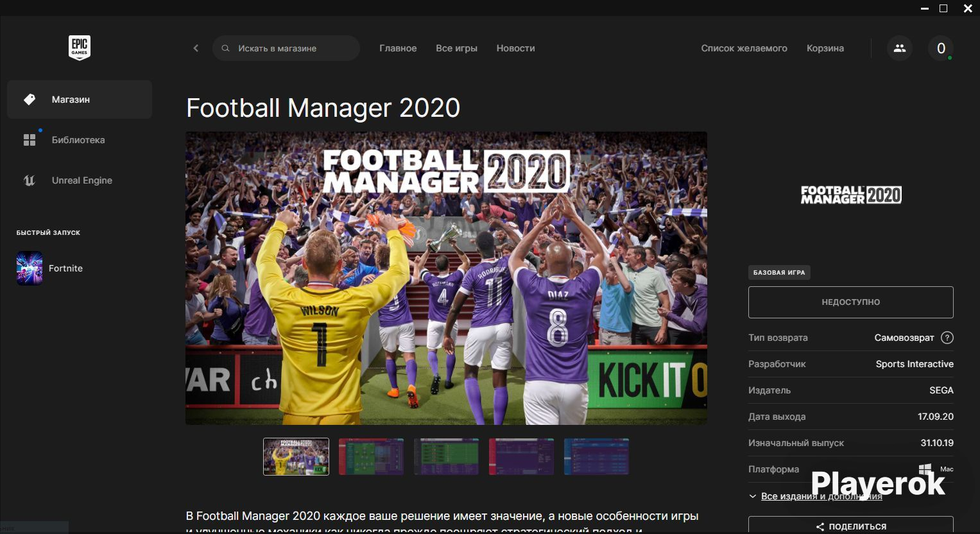Image resolution: width=980 pixels, height=534 pixels.
Task: Open the account profile avatar
Action: (x=941, y=48)
